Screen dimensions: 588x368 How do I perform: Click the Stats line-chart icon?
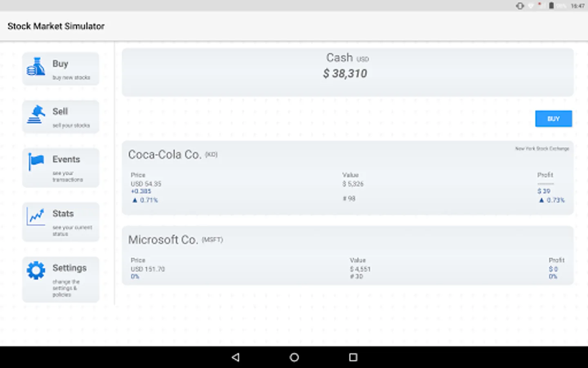[36, 216]
